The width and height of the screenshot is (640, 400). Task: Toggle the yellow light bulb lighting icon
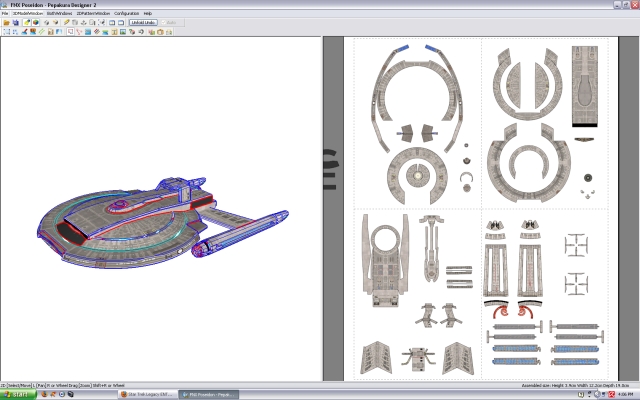tap(27, 22)
